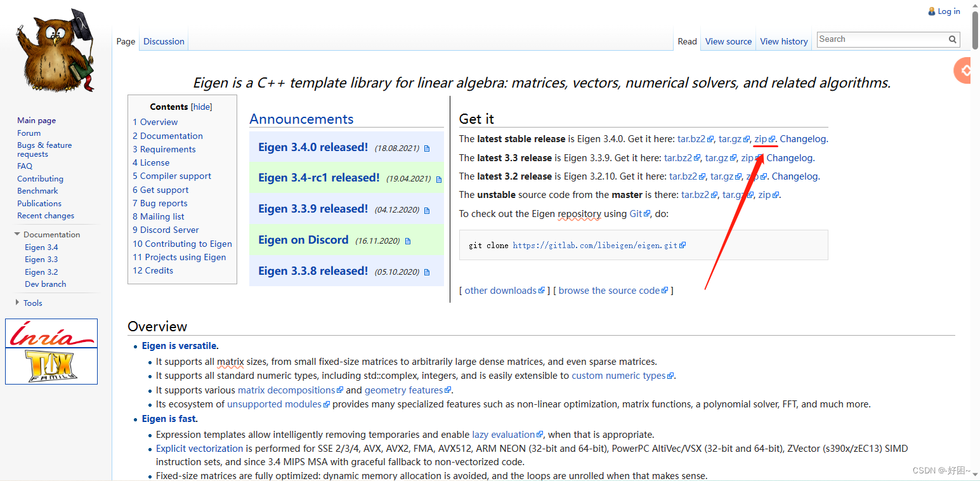Open the Main page sidebar link
980x481 pixels.
click(36, 121)
